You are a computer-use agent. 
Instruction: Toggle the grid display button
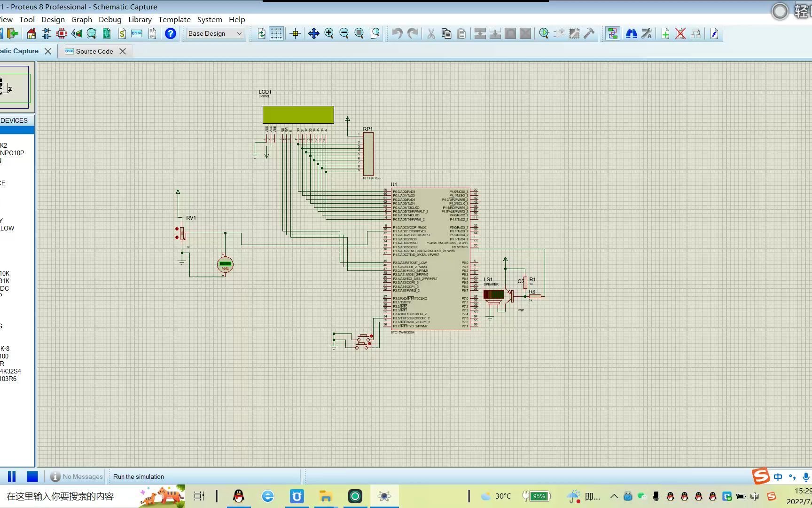tap(276, 33)
